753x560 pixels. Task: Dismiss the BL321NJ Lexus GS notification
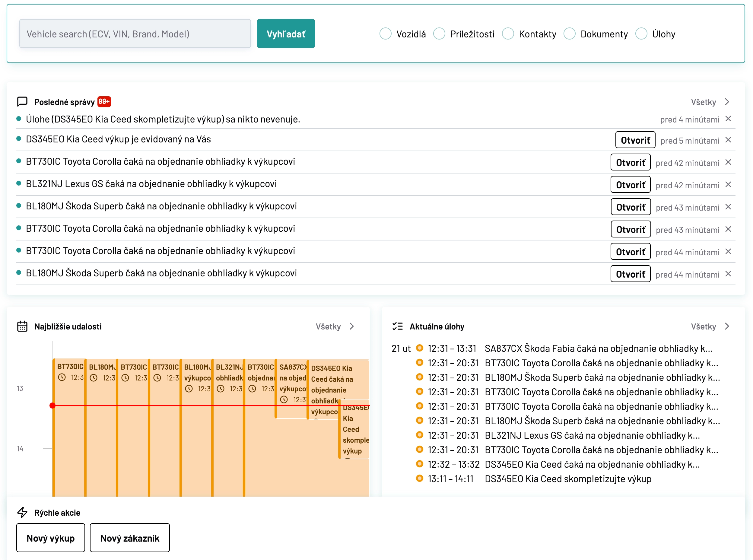click(729, 185)
